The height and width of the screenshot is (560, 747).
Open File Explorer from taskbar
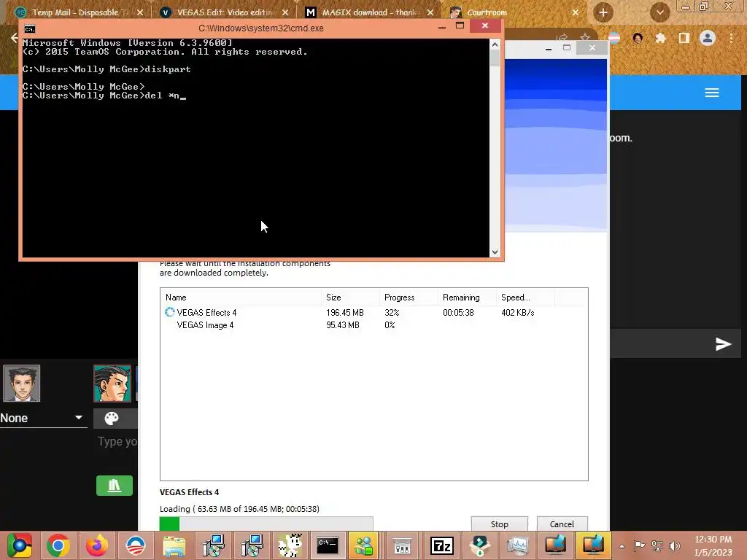(174, 545)
